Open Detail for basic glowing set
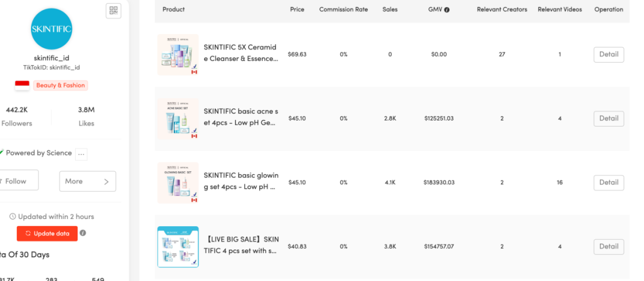 608,183
